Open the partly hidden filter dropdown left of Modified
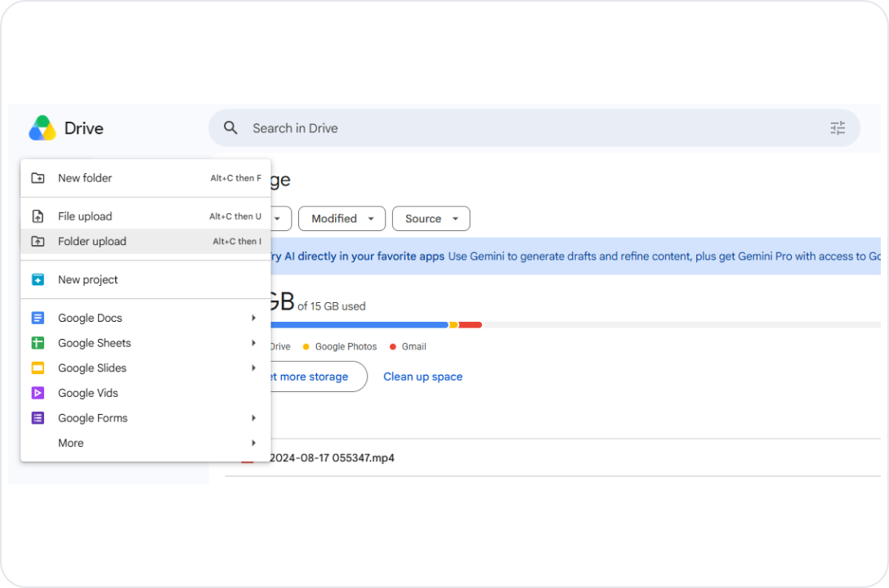889x588 pixels. click(x=281, y=219)
